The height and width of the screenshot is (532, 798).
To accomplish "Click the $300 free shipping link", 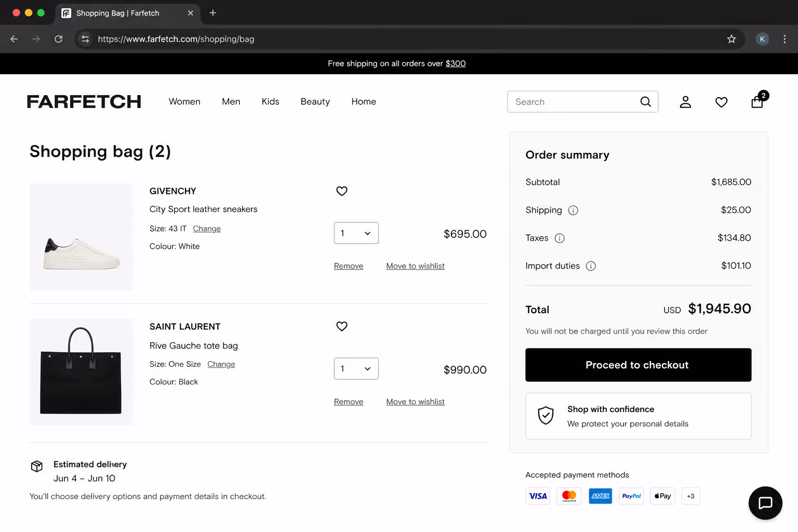I will (456, 63).
